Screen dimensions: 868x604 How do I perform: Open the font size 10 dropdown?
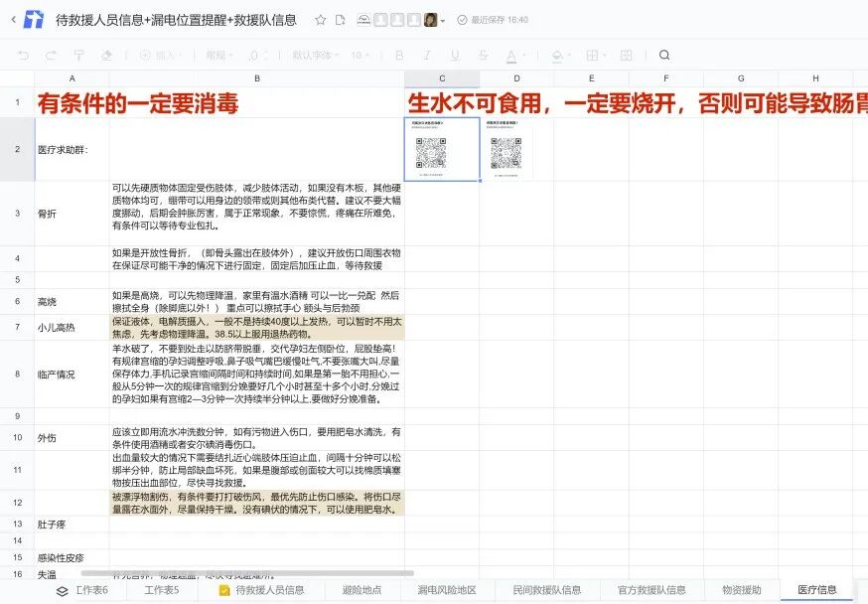point(360,55)
